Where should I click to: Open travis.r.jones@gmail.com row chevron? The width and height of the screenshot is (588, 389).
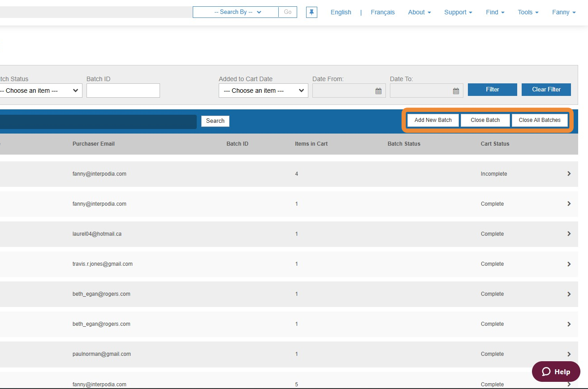click(x=569, y=264)
